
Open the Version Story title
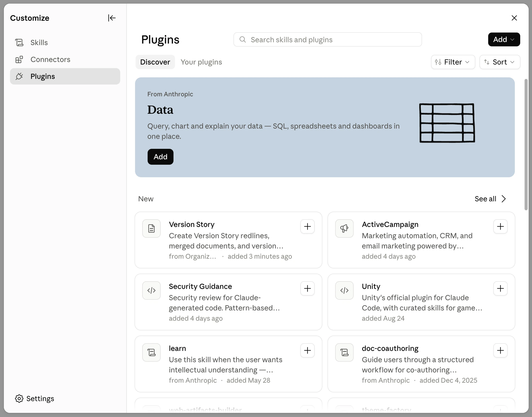(x=192, y=224)
